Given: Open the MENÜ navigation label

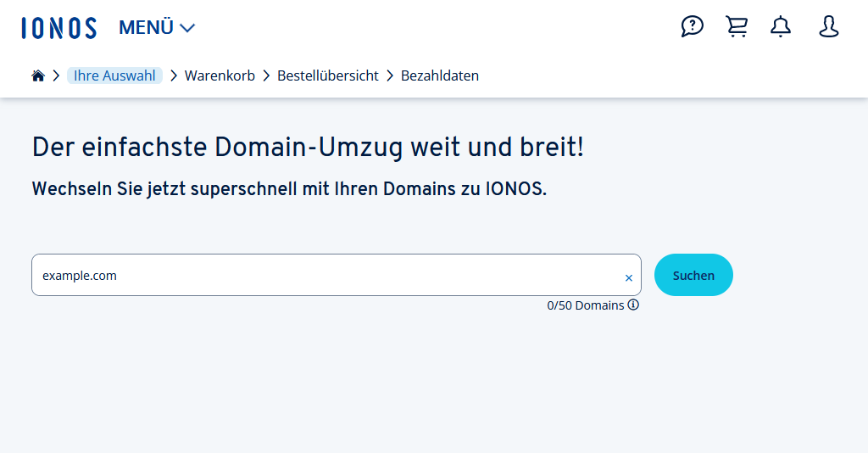Looking at the screenshot, I should tap(146, 28).
